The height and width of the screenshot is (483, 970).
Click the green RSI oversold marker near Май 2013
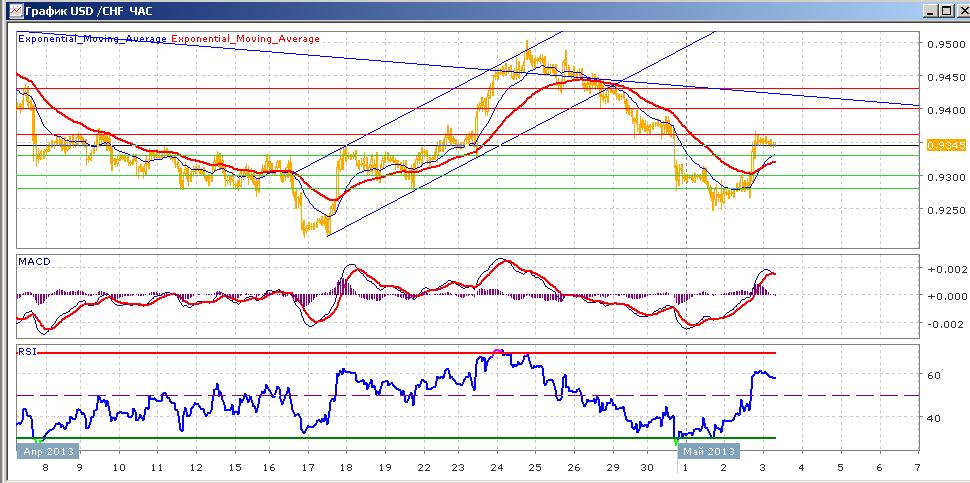pyautogui.click(x=676, y=442)
